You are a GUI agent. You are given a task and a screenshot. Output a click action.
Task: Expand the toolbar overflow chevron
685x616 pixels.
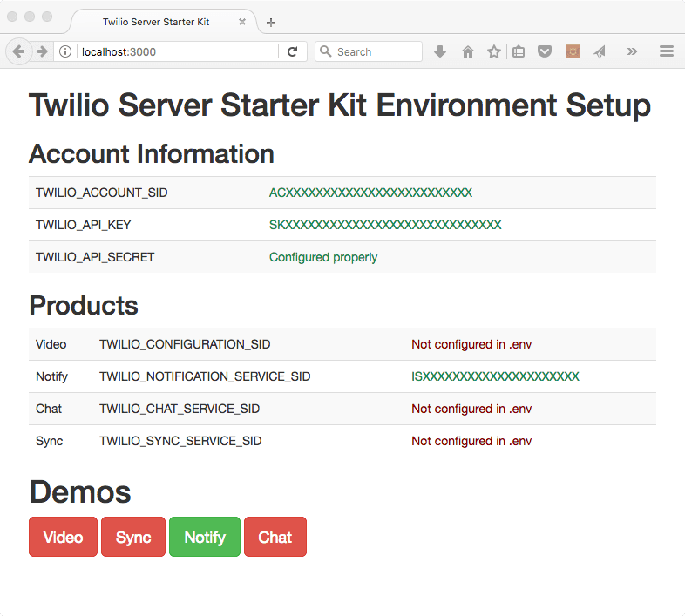click(632, 52)
